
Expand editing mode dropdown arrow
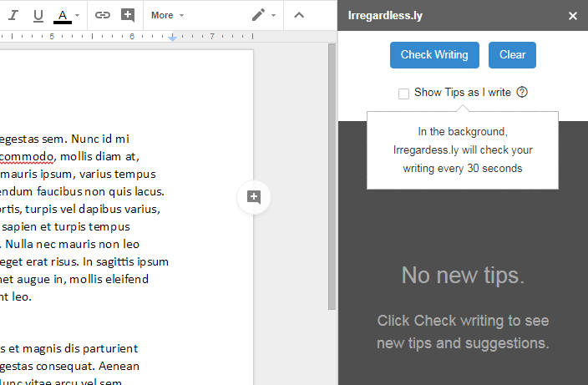(273, 15)
